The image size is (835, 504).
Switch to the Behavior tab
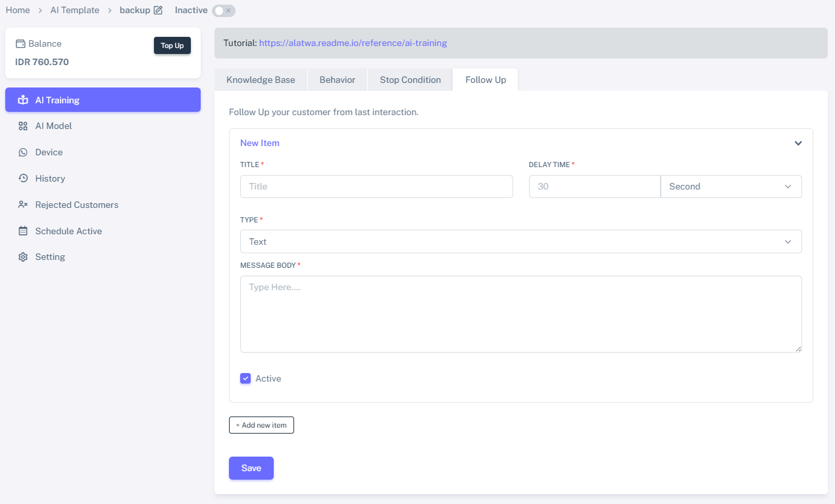pyautogui.click(x=338, y=80)
